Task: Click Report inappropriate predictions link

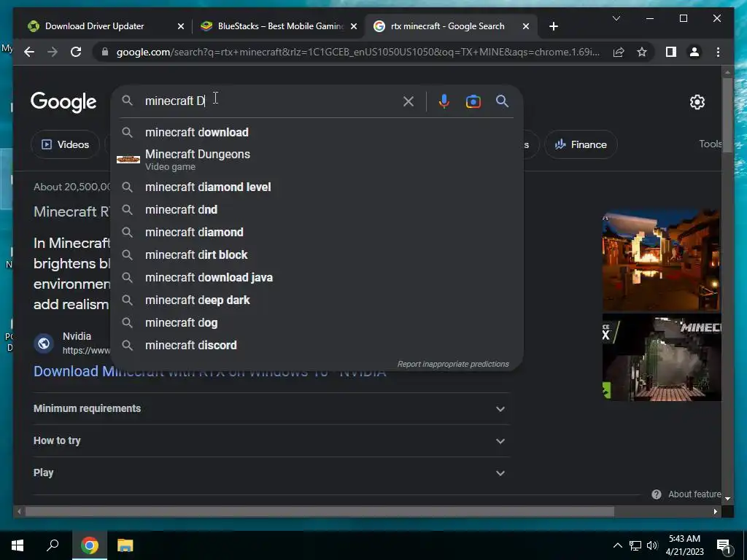Action: (x=453, y=364)
